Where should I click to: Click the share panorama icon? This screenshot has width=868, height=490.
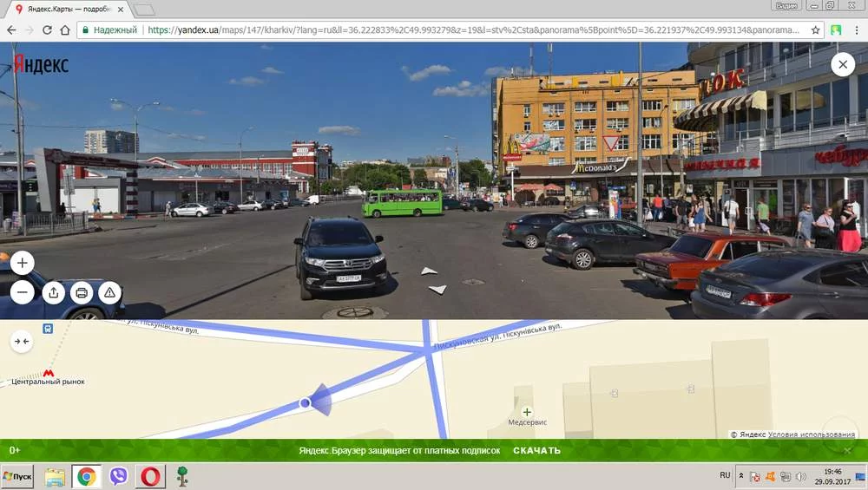coord(53,293)
